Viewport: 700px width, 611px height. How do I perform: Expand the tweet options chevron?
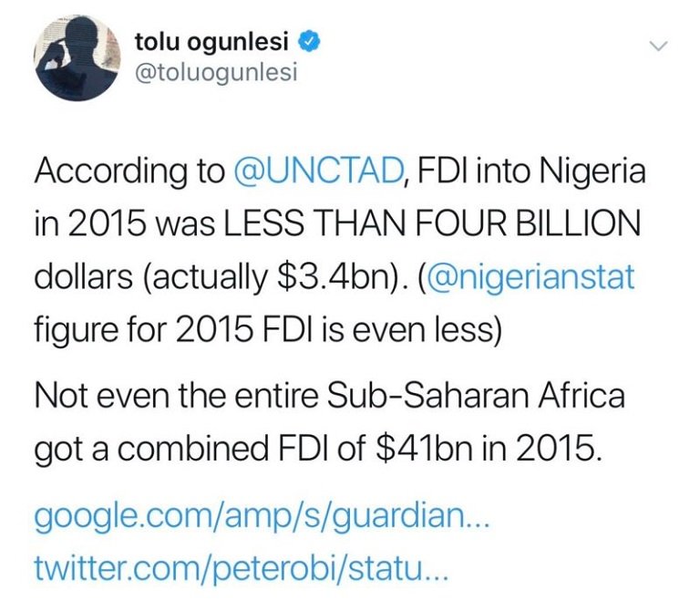[x=657, y=46]
